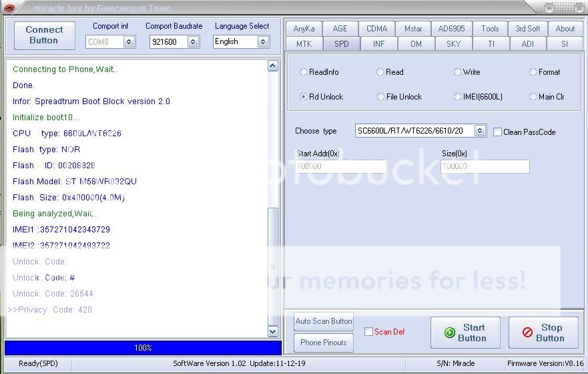This screenshot has height=374, width=588.
Task: Toggle the Scan Def checkbox
Action: pyautogui.click(x=368, y=332)
